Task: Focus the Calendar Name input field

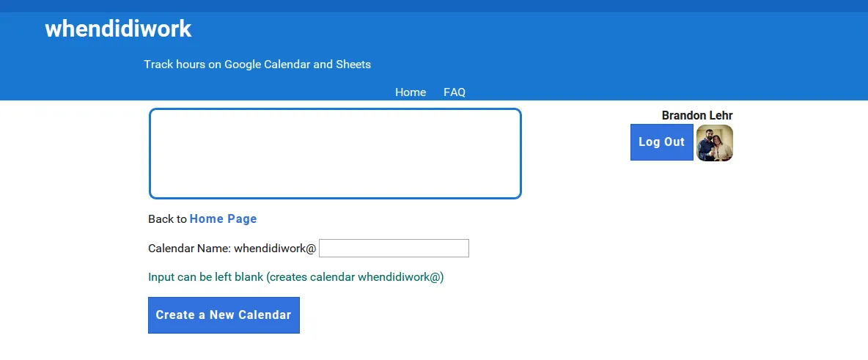Action: 394,249
